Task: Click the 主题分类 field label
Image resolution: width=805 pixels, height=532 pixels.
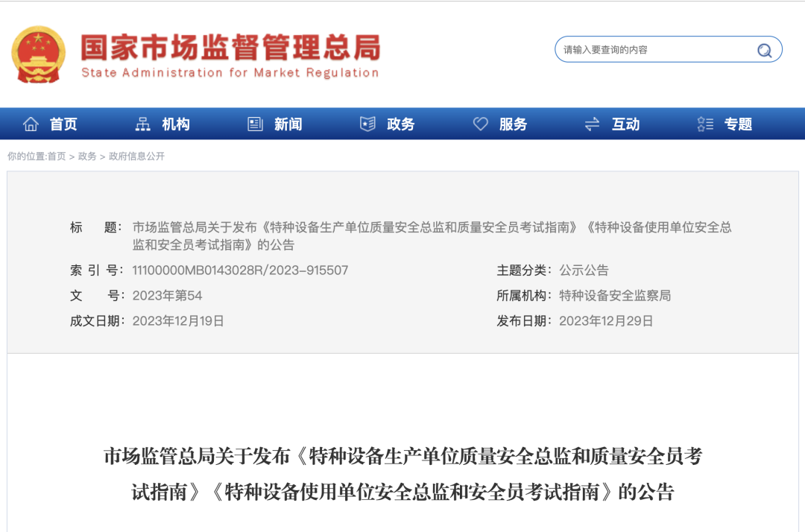Action: (x=524, y=270)
